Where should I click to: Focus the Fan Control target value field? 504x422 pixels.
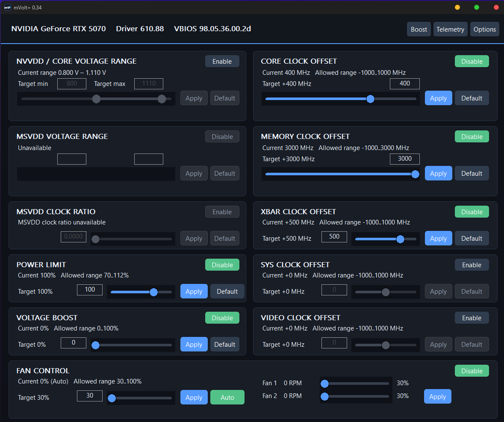(x=90, y=395)
